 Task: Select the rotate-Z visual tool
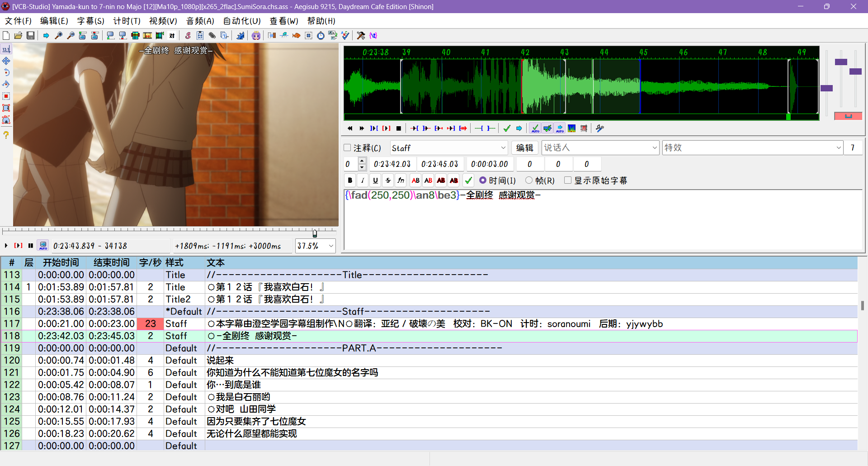[6, 73]
